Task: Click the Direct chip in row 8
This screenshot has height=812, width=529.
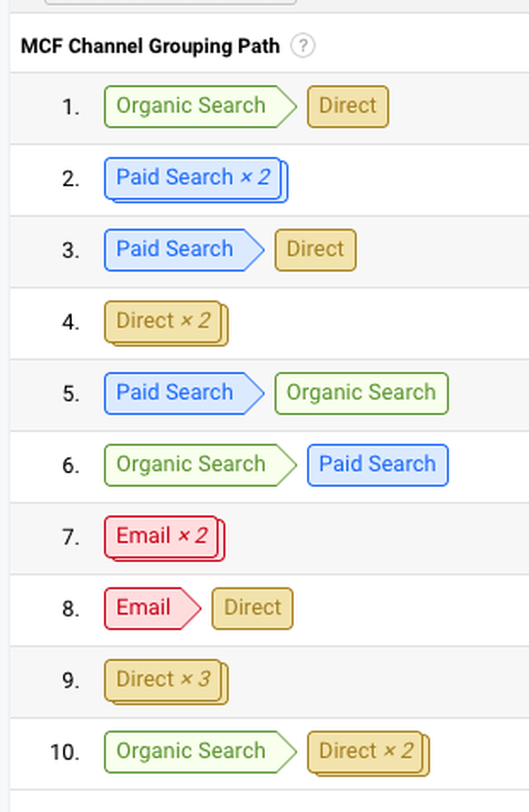Action: [x=252, y=608]
